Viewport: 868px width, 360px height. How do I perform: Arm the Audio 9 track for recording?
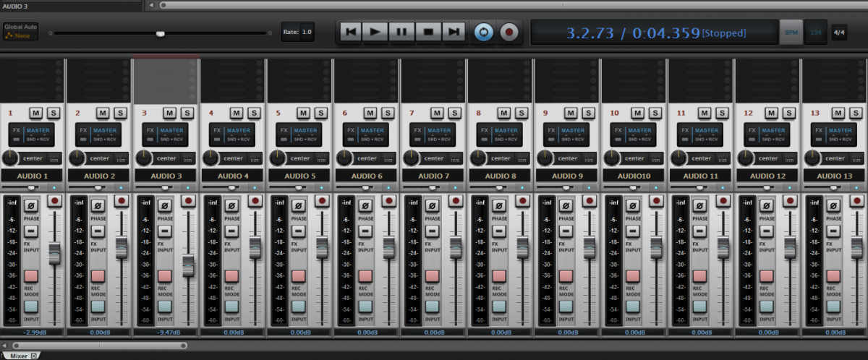pyautogui.click(x=589, y=201)
